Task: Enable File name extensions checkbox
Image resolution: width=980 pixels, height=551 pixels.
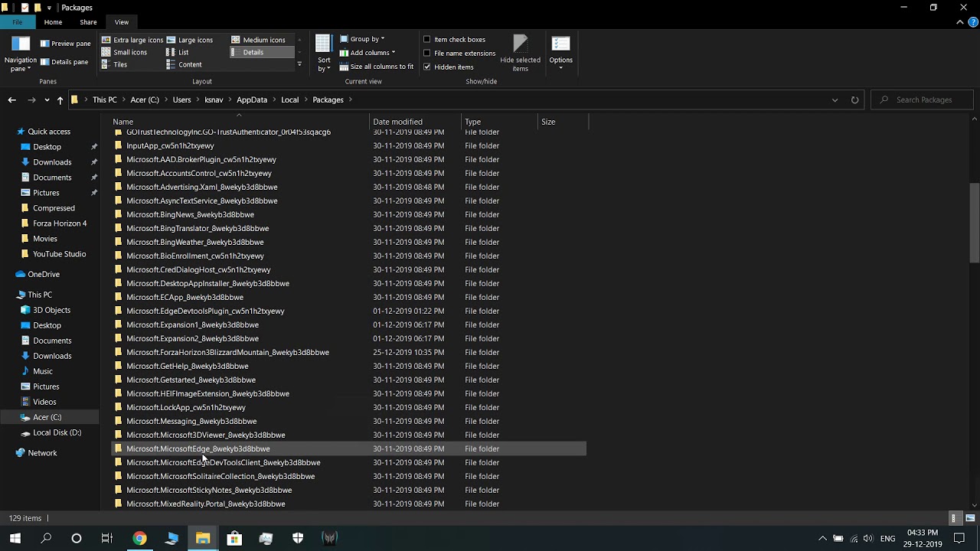Action: pos(427,54)
